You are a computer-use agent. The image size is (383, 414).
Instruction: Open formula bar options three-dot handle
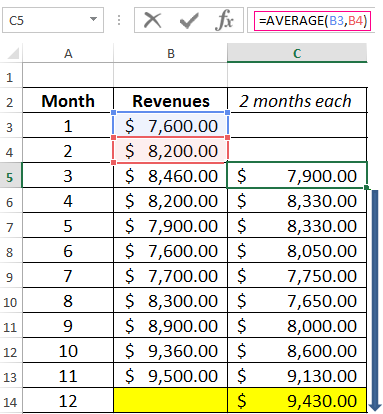119,20
